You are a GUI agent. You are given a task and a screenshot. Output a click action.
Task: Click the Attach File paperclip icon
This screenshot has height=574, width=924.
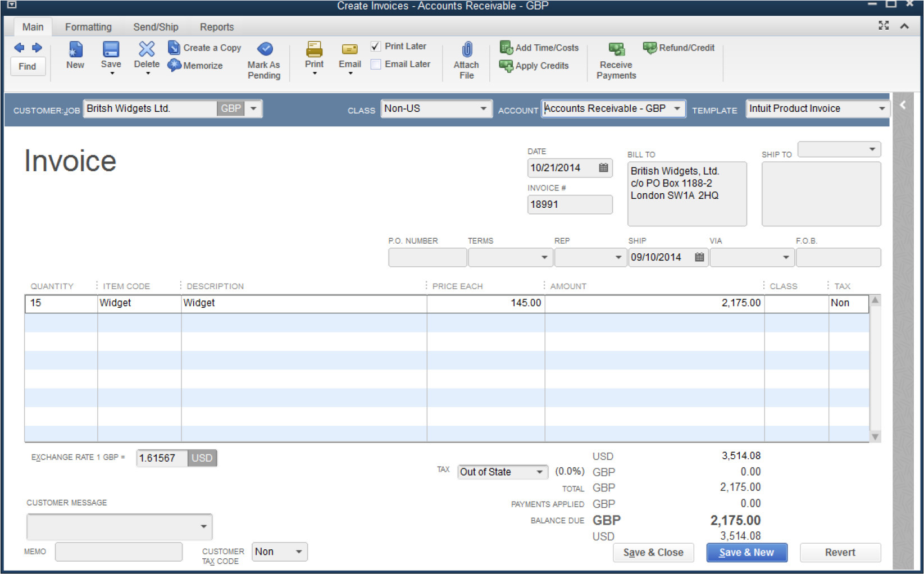click(x=467, y=49)
